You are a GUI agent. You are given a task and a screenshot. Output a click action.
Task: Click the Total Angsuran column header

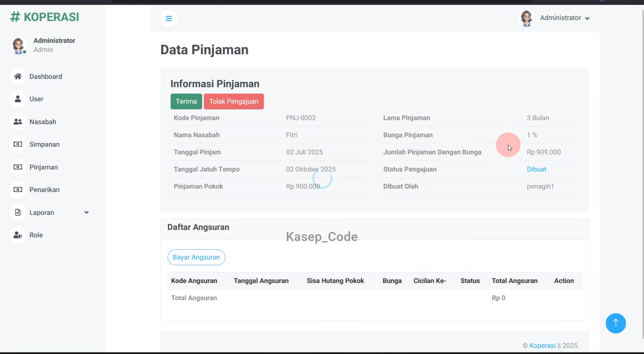click(515, 281)
